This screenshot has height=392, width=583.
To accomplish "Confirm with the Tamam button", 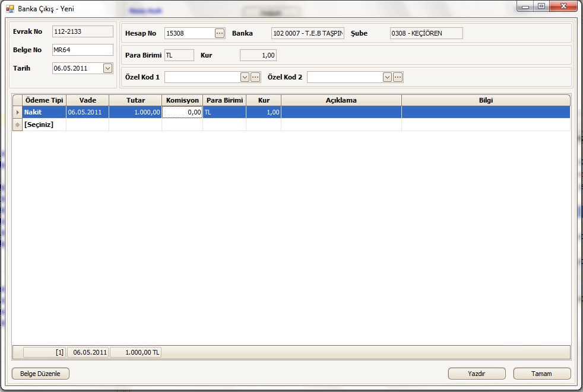I will [x=541, y=374].
